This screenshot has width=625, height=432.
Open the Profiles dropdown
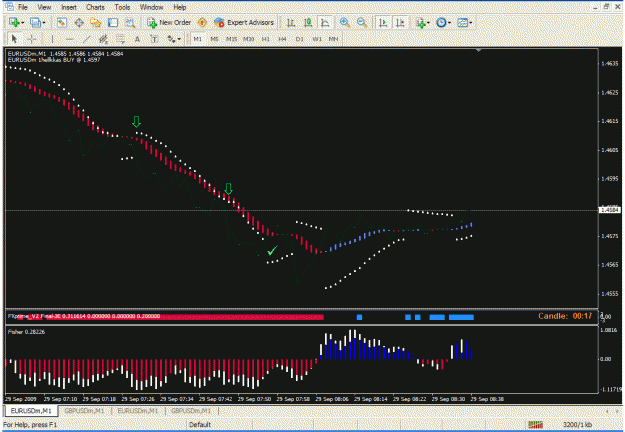coord(38,23)
